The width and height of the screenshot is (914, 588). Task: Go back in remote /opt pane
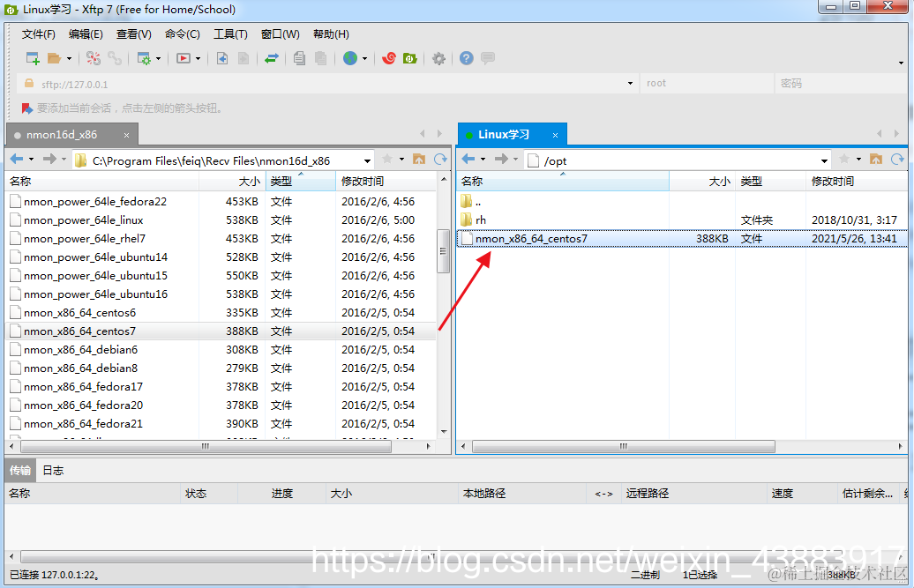pos(468,159)
